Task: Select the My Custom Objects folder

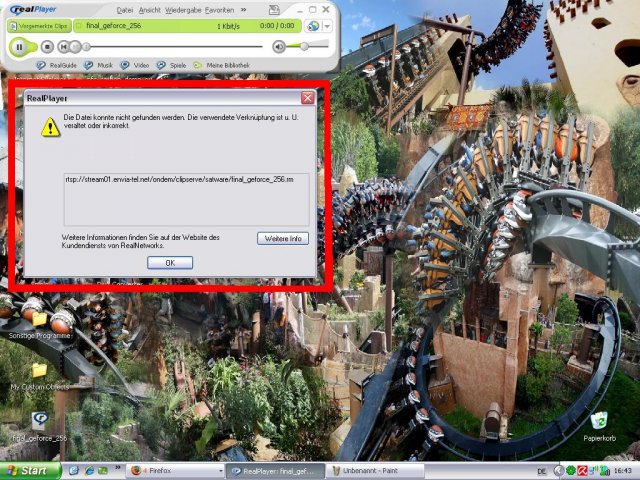Action: tap(40, 376)
